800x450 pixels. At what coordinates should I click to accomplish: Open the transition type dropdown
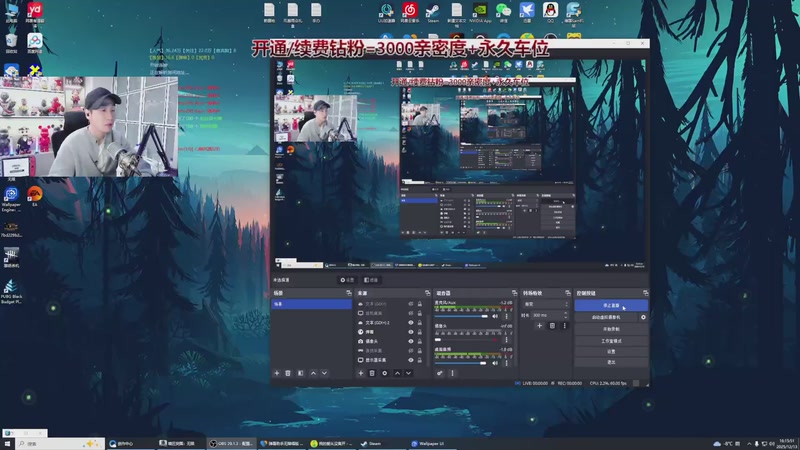pyautogui.click(x=545, y=304)
